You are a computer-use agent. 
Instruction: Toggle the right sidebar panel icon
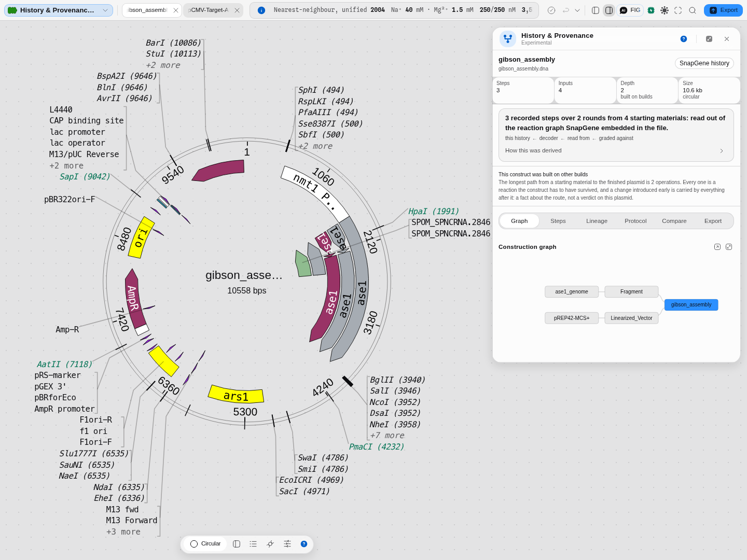coord(609,10)
